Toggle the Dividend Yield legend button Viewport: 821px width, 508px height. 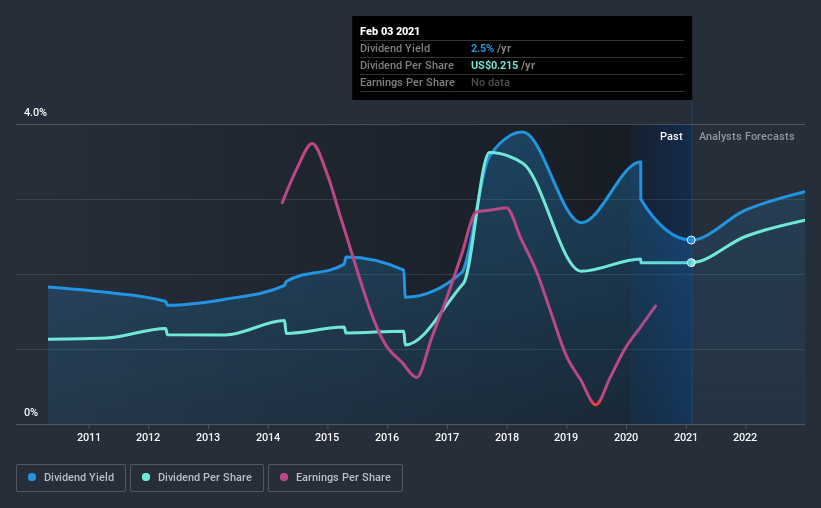(x=71, y=478)
